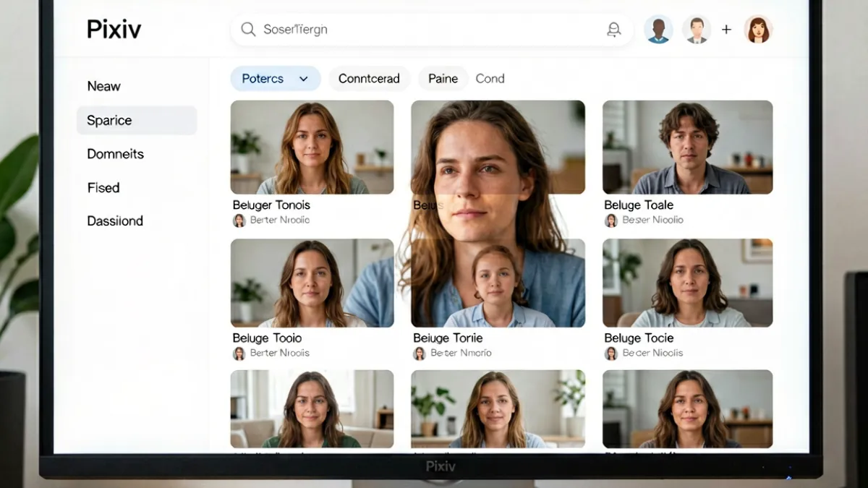Click the magnifier icon in the search bar

point(248,29)
